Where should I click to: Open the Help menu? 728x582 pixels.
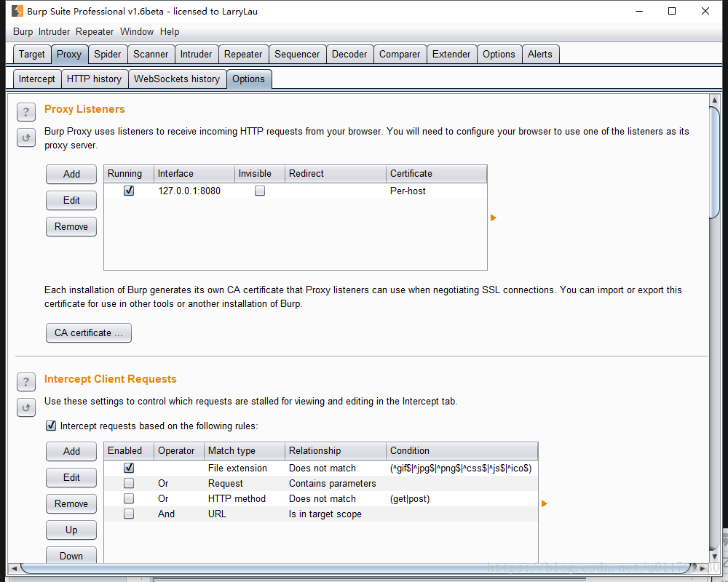point(170,31)
